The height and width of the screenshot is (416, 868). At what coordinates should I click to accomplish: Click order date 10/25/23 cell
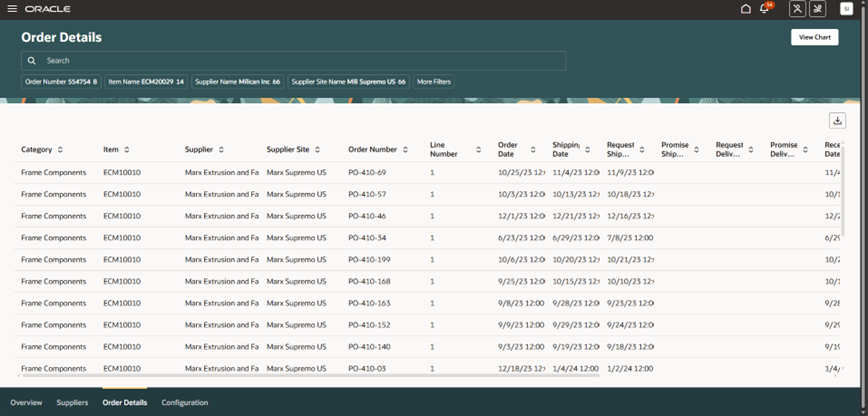(x=521, y=173)
